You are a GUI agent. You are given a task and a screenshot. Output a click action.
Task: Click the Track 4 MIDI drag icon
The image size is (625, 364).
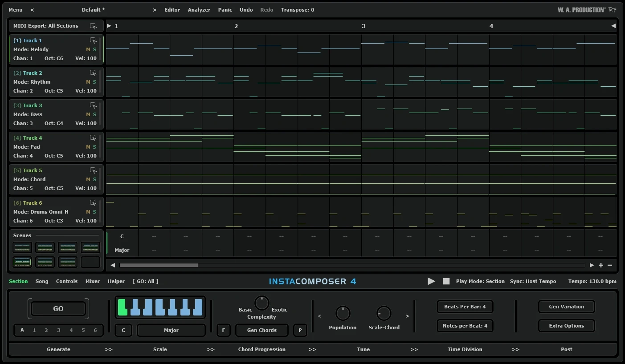pyautogui.click(x=93, y=138)
